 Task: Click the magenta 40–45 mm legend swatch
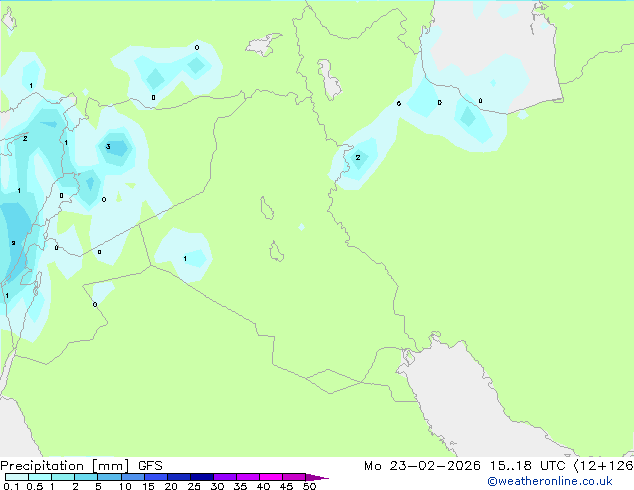271,477
